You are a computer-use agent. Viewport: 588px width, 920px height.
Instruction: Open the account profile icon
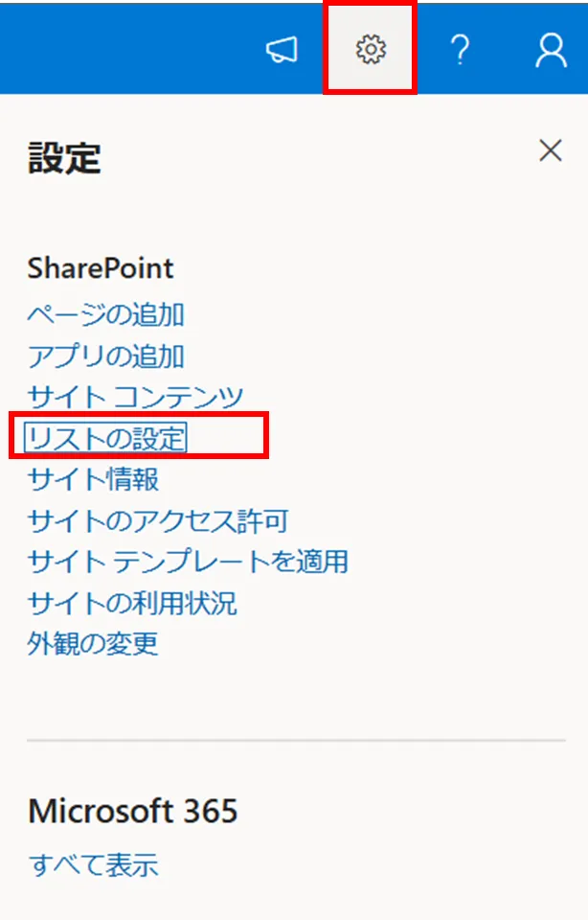551,51
